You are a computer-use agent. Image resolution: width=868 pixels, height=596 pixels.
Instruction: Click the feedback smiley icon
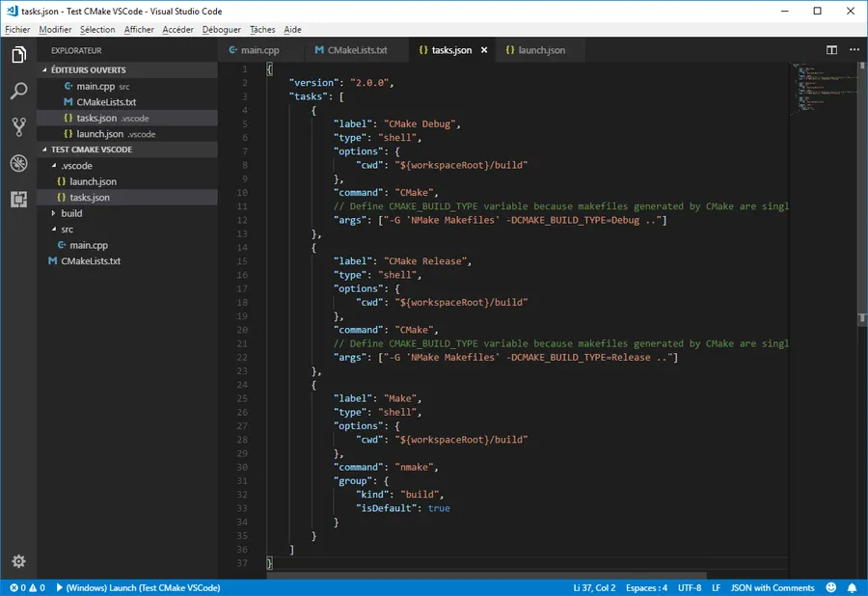click(831, 587)
